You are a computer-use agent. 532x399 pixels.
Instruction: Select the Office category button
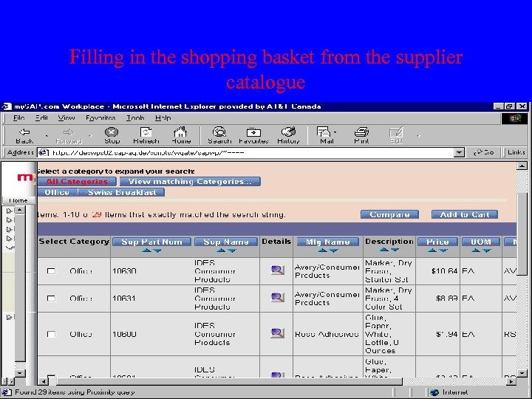click(x=57, y=192)
